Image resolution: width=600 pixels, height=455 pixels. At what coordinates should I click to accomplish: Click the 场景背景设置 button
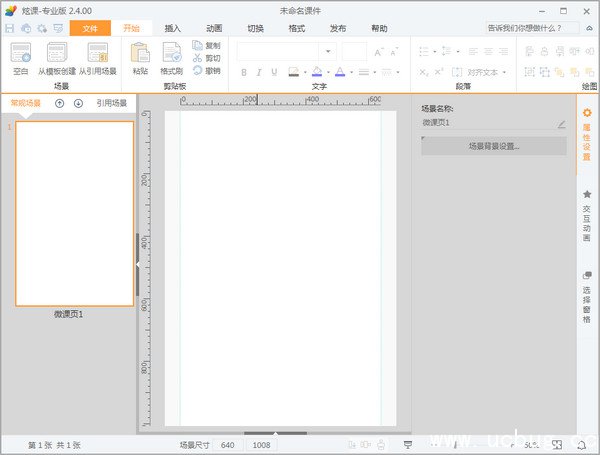click(494, 146)
